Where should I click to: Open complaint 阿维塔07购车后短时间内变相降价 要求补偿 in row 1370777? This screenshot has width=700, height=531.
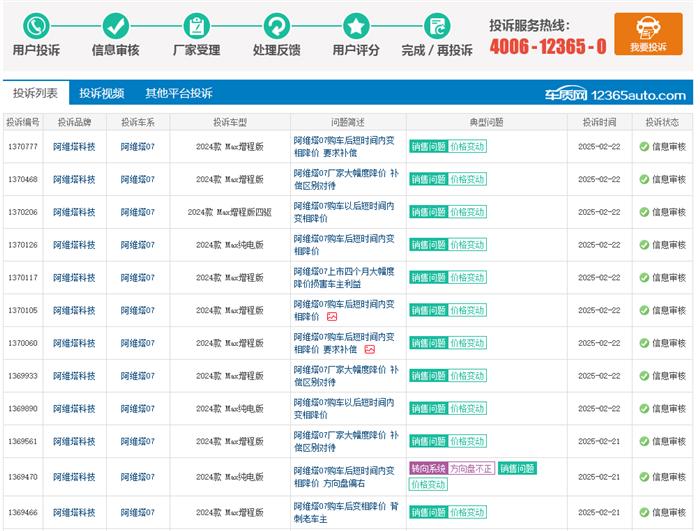coord(344,146)
